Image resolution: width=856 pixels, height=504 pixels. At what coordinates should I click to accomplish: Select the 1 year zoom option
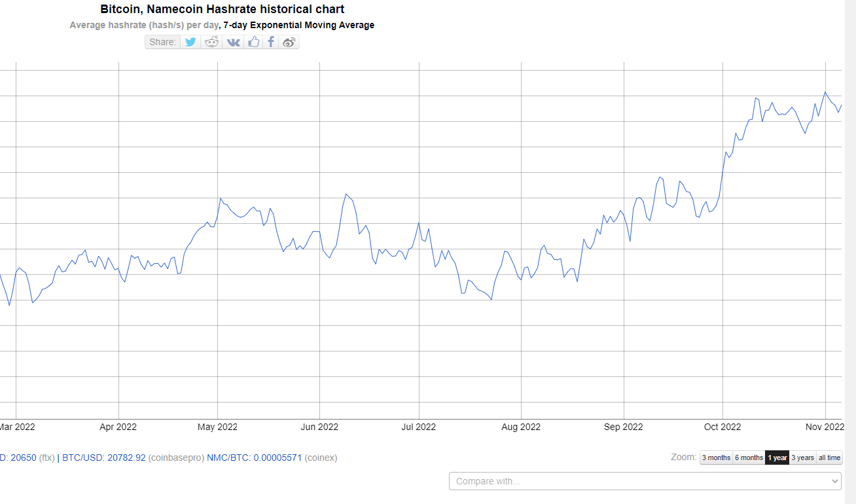[x=777, y=458]
